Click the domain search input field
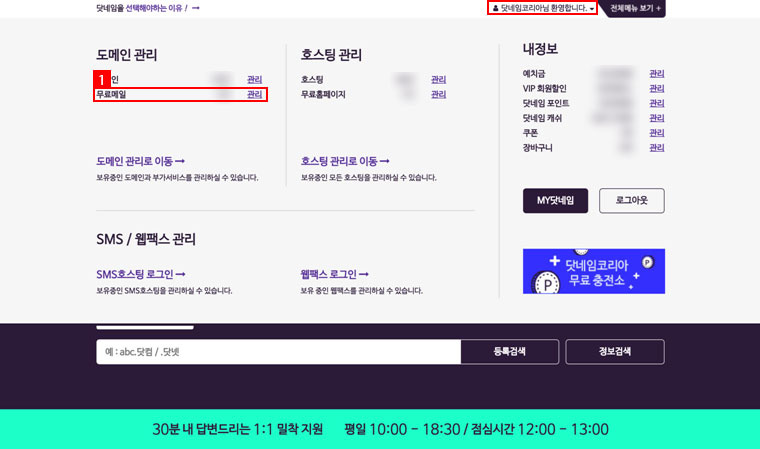This screenshot has width=760, height=449. tap(278, 352)
